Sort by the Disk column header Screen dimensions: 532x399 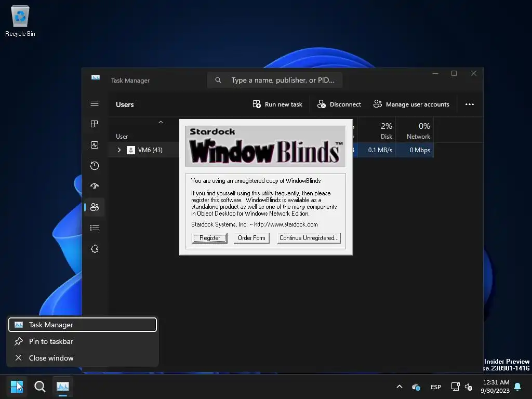point(377,130)
